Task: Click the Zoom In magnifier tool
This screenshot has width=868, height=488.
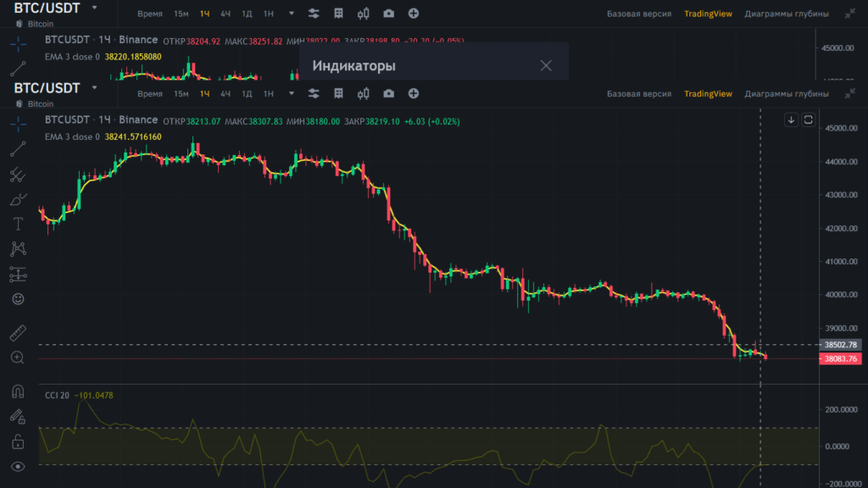Action: tap(17, 358)
